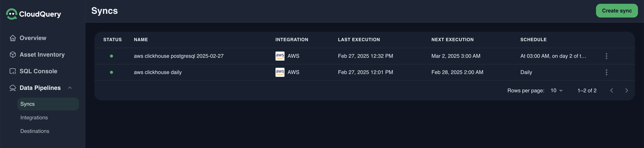The width and height of the screenshot is (644, 148).
Task: Click the Asset Inventory cube icon
Action: [x=13, y=55]
